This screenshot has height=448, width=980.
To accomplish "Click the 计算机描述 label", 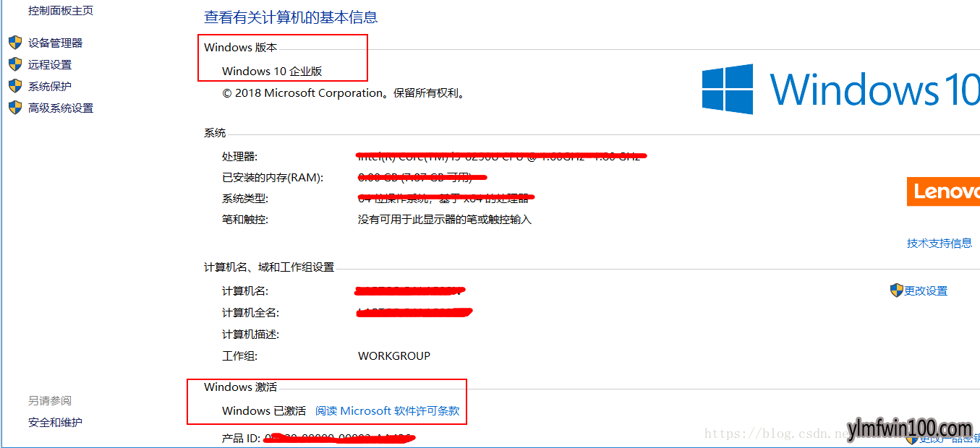I will (250, 334).
